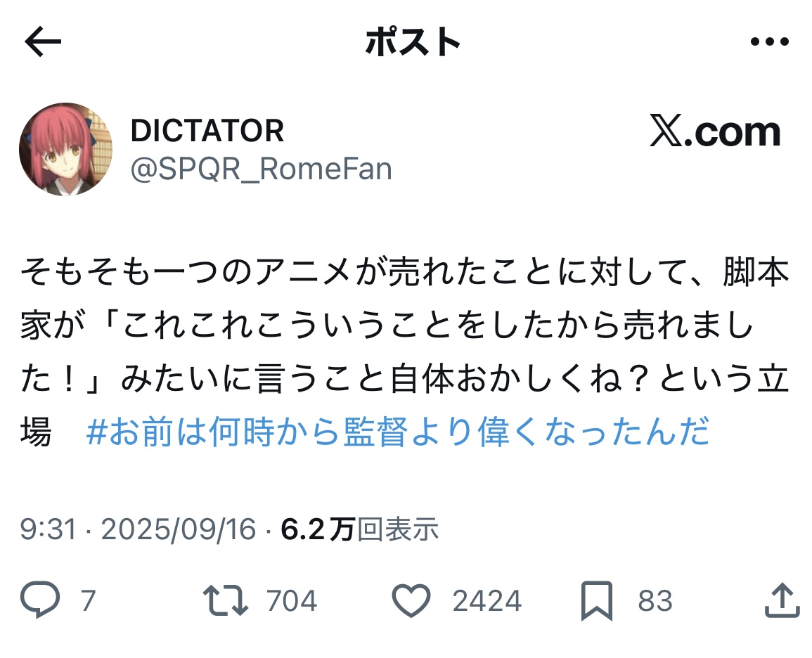Click the 2025/09/16 post date
The height and width of the screenshot is (658, 812).
(179, 529)
